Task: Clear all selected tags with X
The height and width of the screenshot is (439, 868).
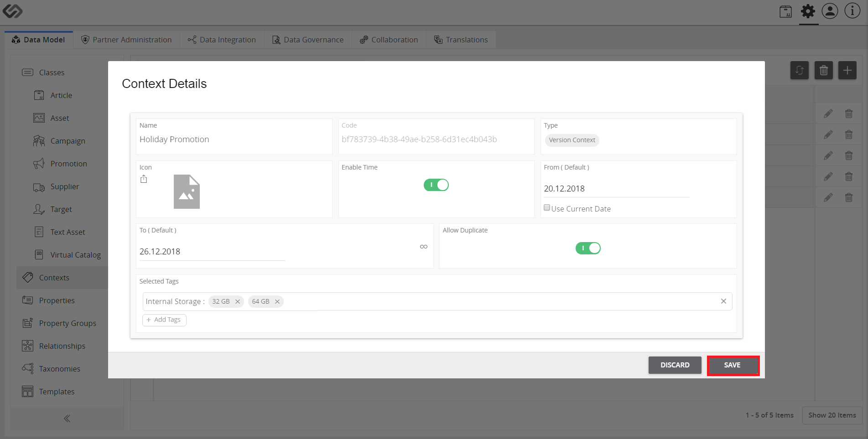Action: [x=723, y=301]
